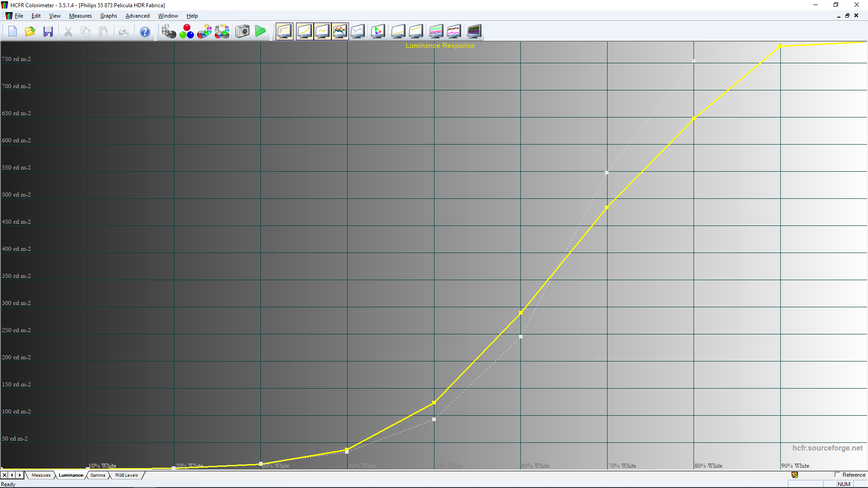Viewport: 868px width, 488px height.
Task: Open the Help menu
Action: (x=192, y=16)
